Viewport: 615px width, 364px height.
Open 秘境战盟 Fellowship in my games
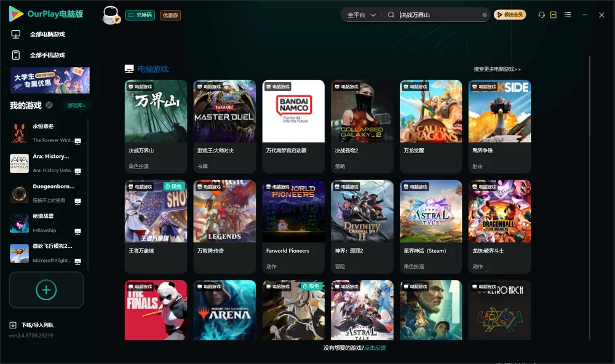(46, 223)
